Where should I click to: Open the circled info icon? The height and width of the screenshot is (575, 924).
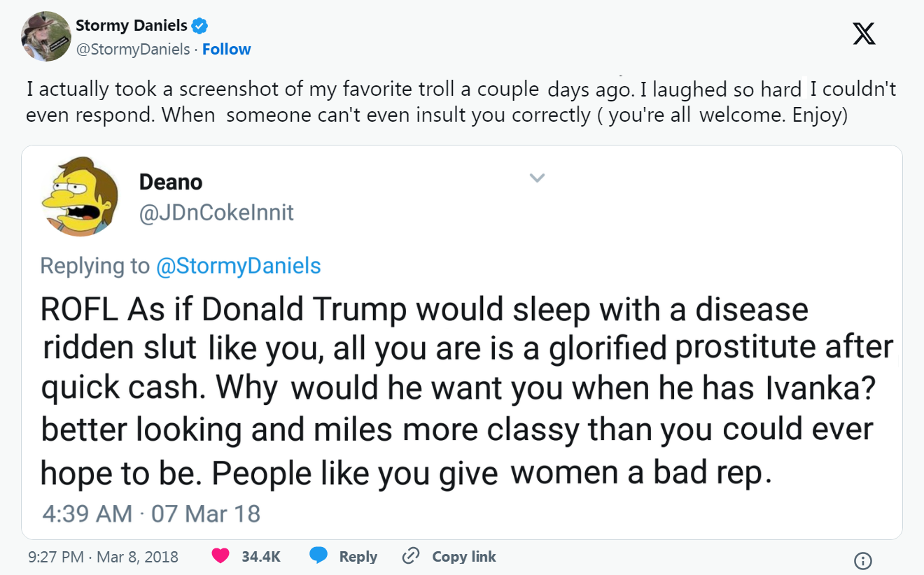863,560
